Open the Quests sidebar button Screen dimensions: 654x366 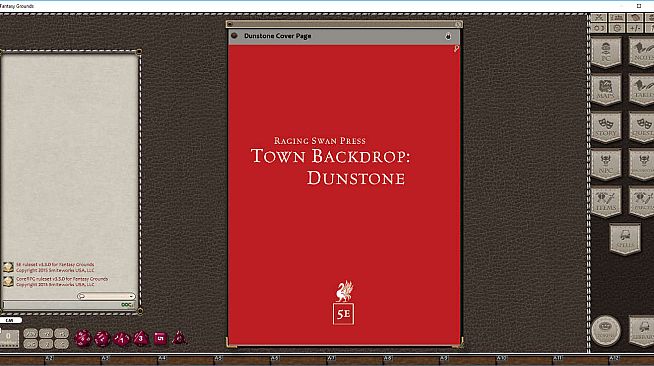coord(642,127)
